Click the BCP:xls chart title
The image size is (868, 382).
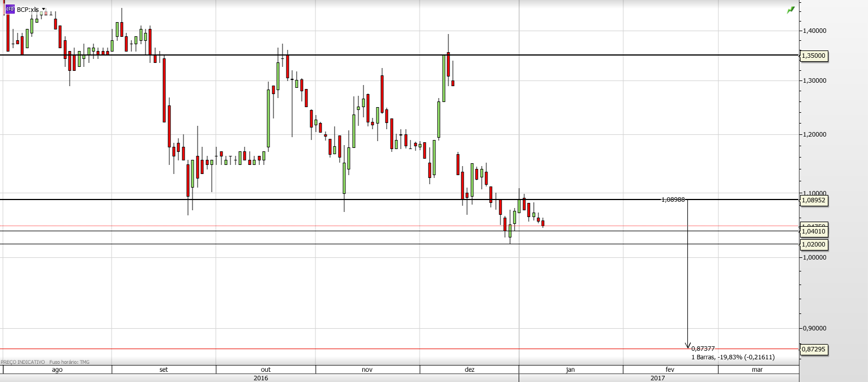pyautogui.click(x=28, y=10)
